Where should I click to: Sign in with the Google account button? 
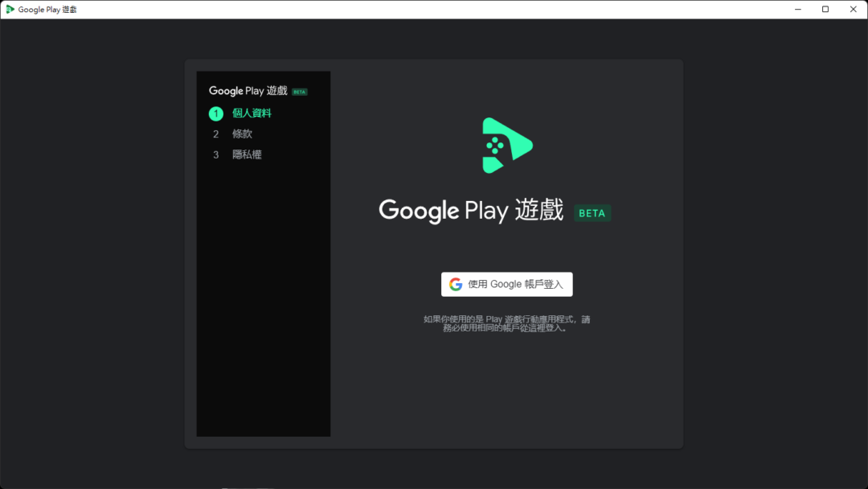coord(506,284)
